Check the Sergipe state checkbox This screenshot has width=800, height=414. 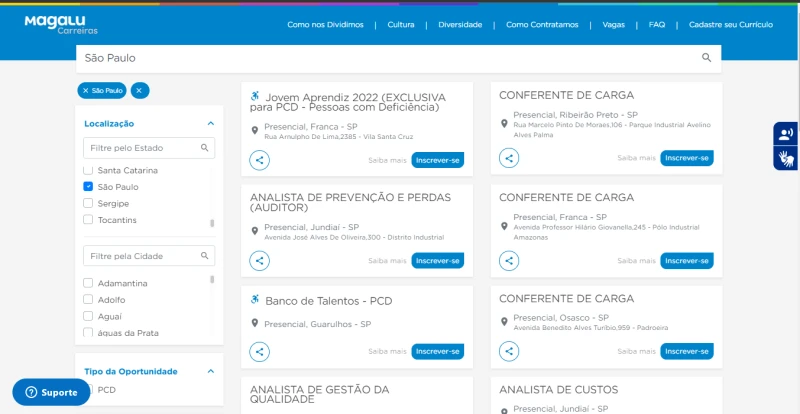[x=88, y=203]
